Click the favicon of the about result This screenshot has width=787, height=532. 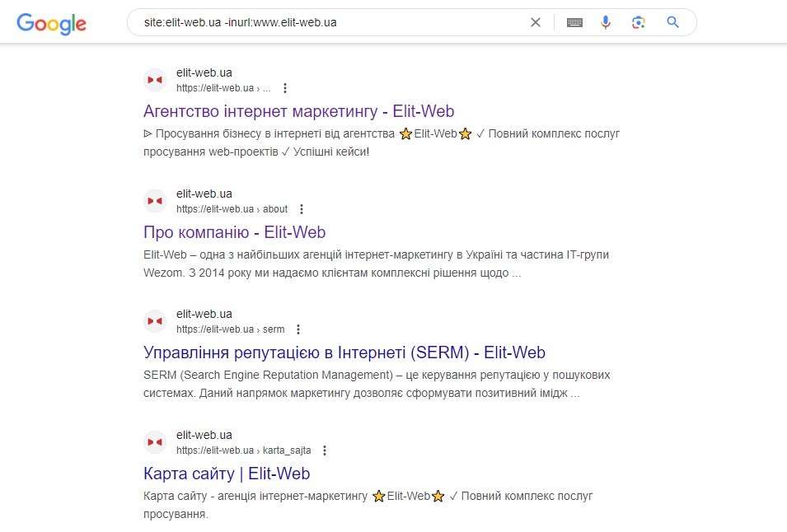click(x=155, y=201)
